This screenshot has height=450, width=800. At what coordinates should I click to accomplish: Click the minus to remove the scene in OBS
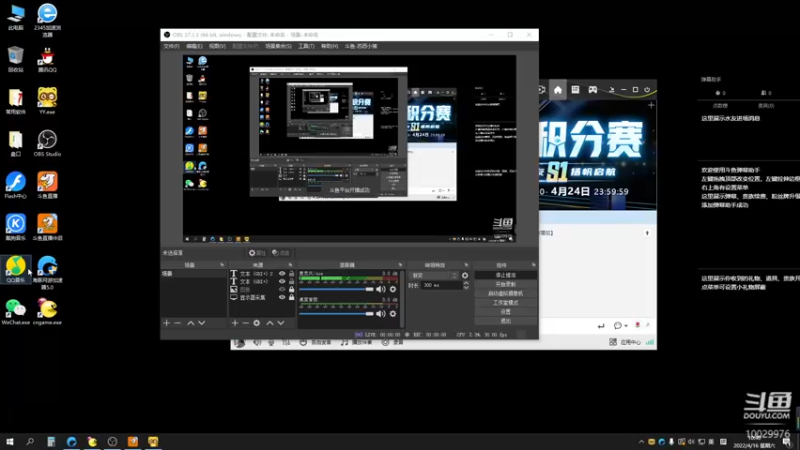coord(178,323)
